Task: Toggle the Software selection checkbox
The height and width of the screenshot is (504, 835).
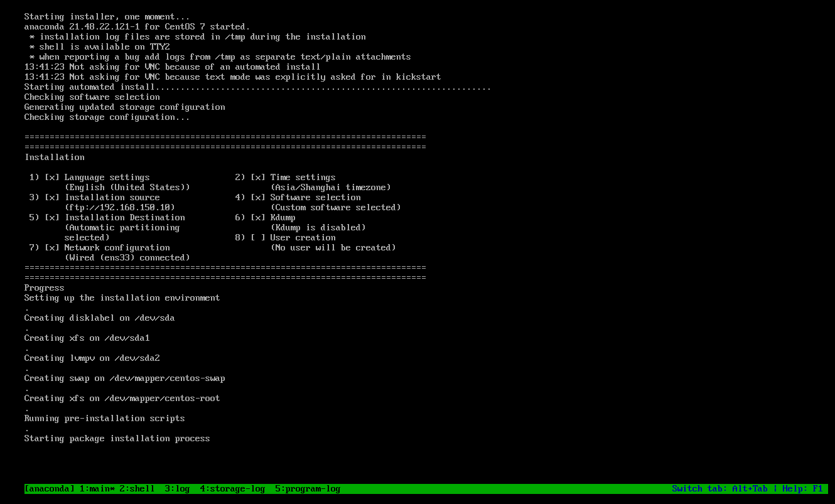Action: [258, 198]
